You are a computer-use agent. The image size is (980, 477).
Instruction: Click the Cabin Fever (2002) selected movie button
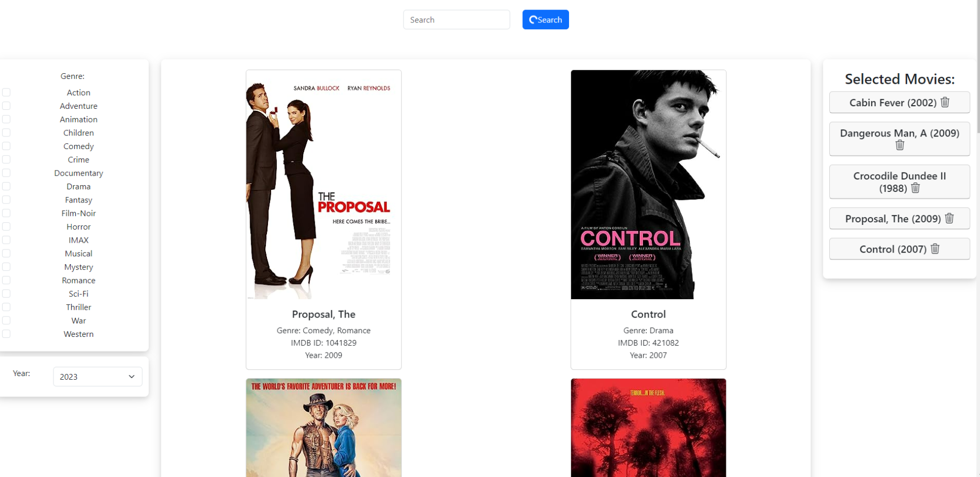tap(899, 103)
